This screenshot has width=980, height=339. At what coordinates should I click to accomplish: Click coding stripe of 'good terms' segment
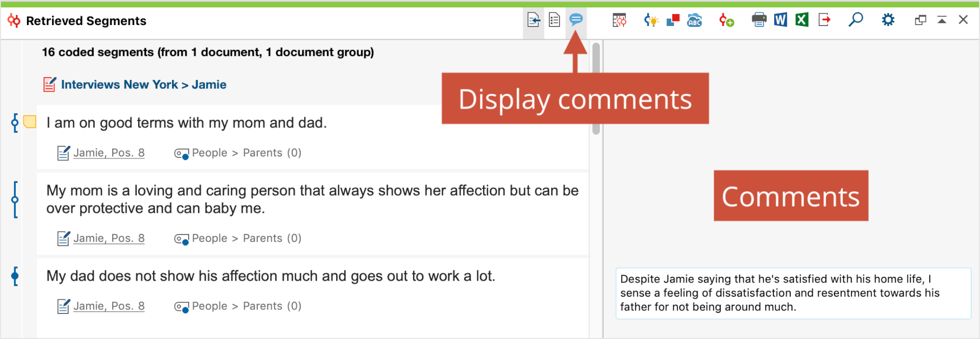15,123
